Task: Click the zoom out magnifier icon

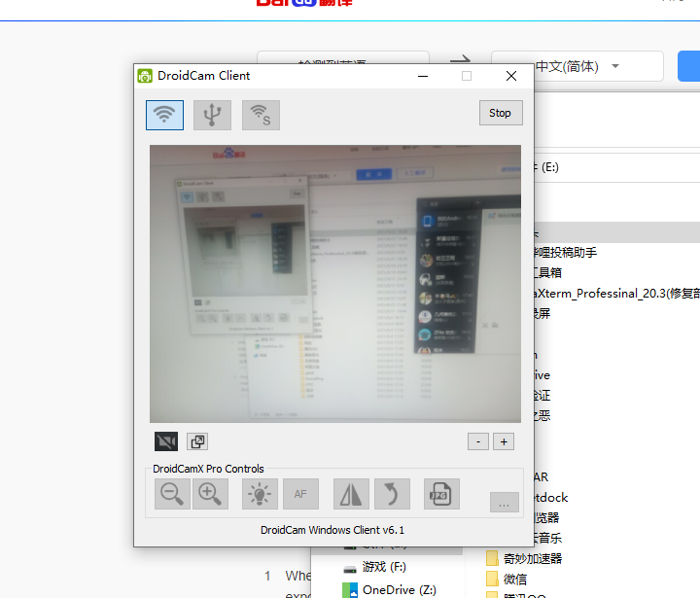Action: click(x=172, y=494)
